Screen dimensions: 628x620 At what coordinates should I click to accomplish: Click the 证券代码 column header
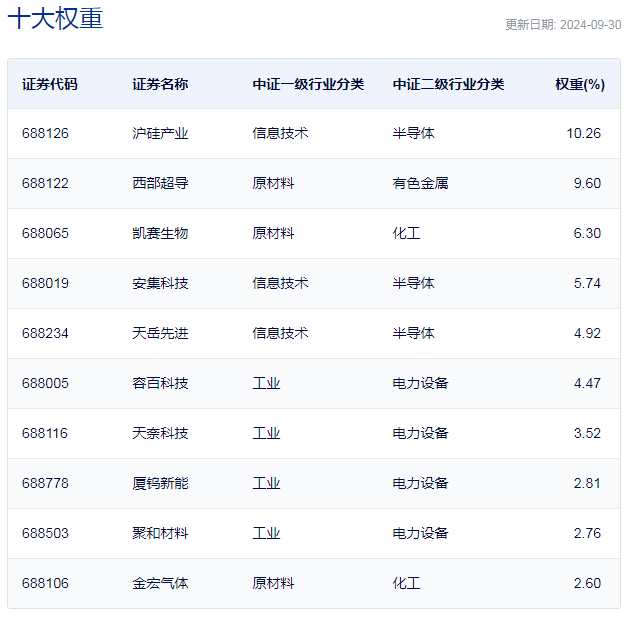point(50,84)
